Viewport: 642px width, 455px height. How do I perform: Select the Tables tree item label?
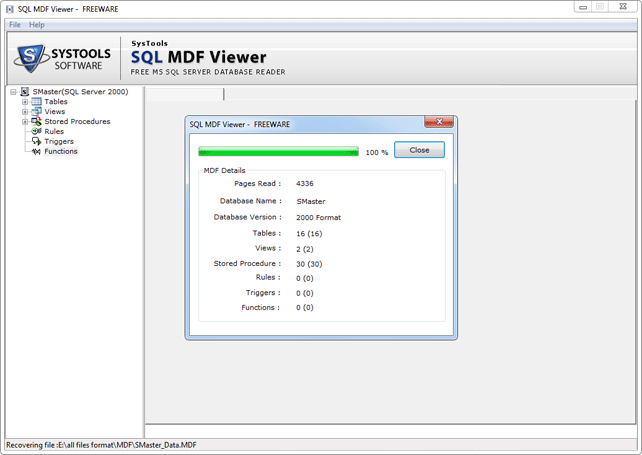(56, 102)
